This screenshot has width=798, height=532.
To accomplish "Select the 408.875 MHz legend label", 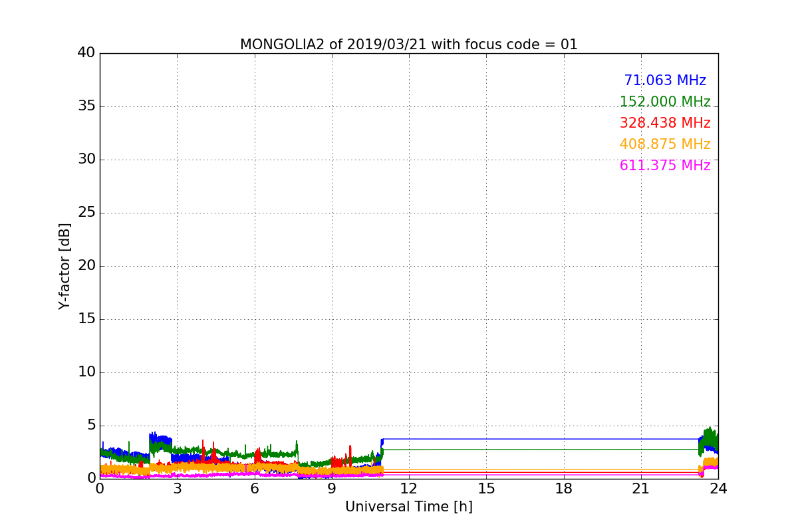I will (x=665, y=144).
